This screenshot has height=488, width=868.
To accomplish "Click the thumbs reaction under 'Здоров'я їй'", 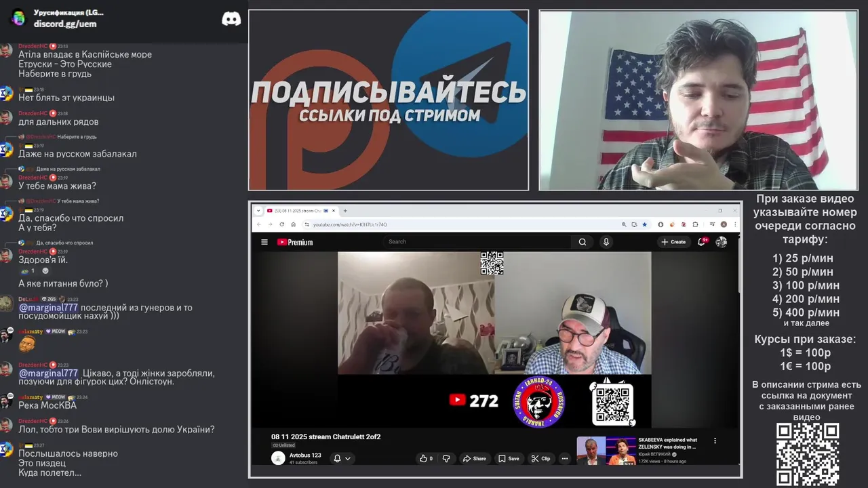I will (x=28, y=271).
